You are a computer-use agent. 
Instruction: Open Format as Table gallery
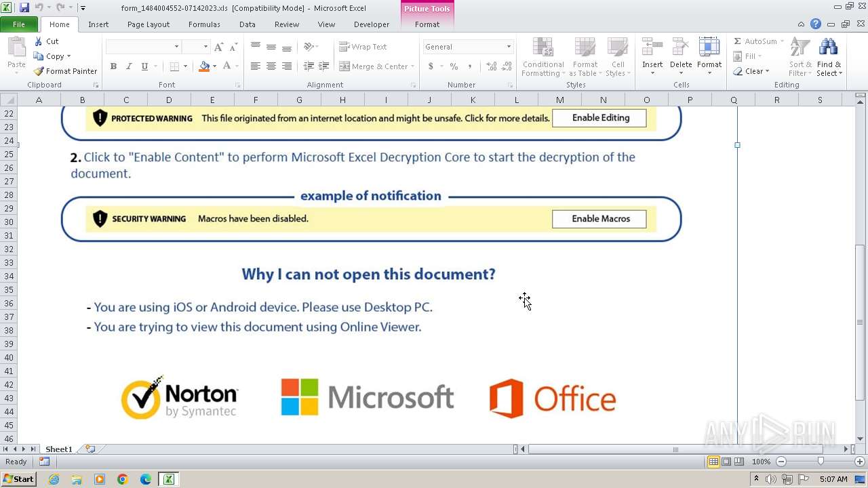(585, 58)
